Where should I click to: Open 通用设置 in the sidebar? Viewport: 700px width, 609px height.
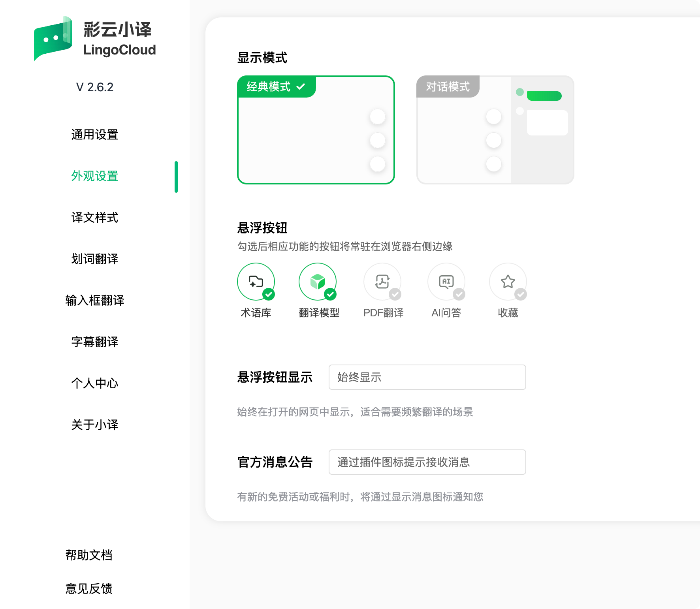(95, 135)
